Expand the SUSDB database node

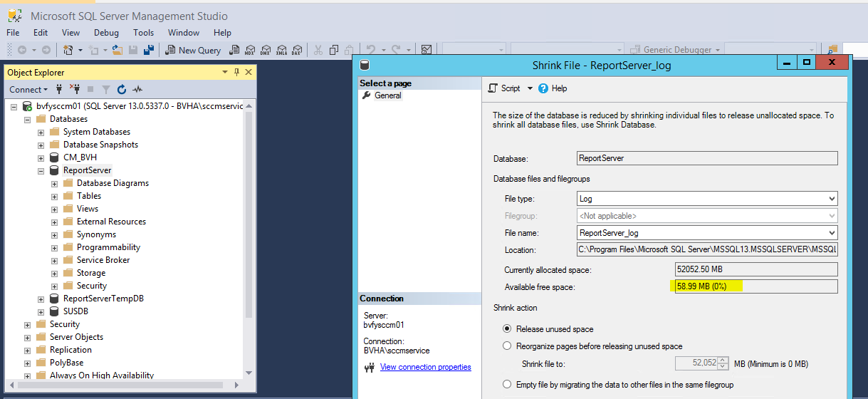pyautogui.click(x=41, y=311)
